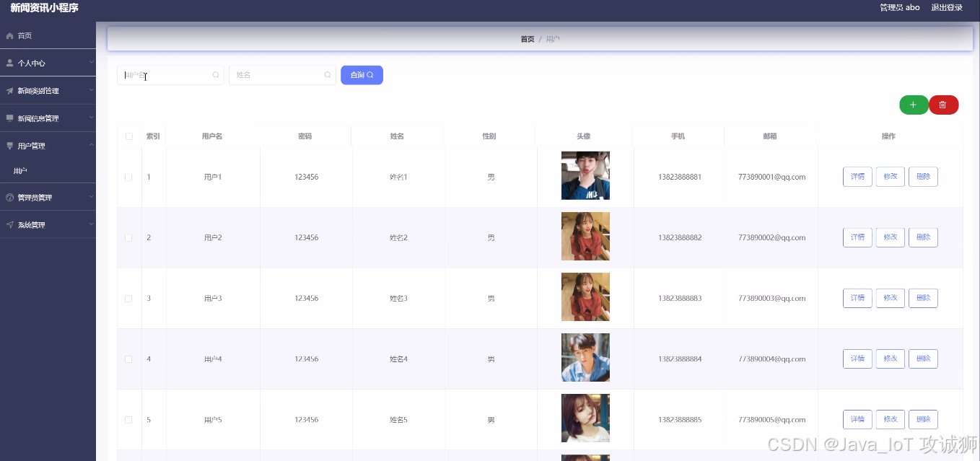Click the avatar photo of 用户3

(x=585, y=297)
